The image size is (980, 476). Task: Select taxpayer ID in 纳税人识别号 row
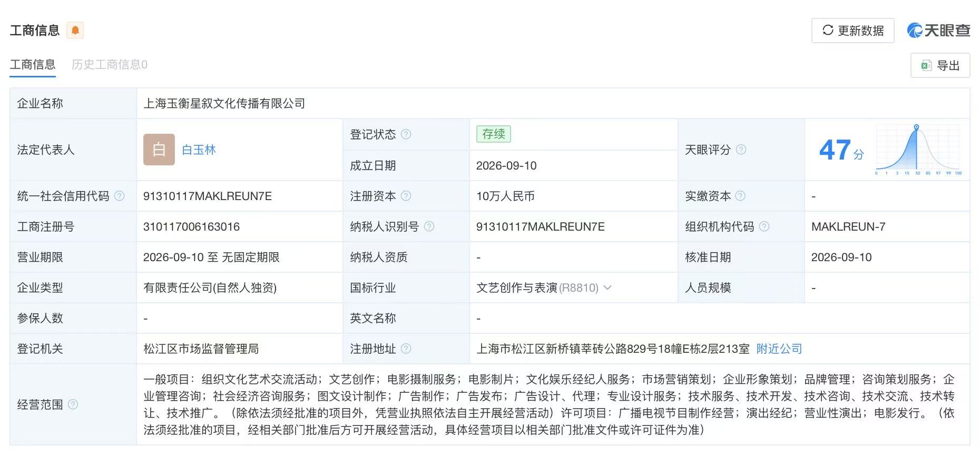pyautogui.click(x=541, y=227)
